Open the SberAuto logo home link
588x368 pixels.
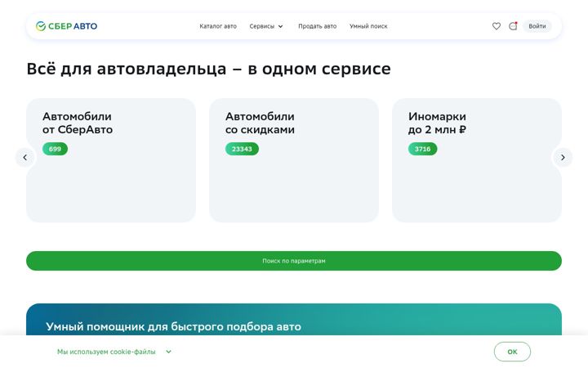pos(66,26)
